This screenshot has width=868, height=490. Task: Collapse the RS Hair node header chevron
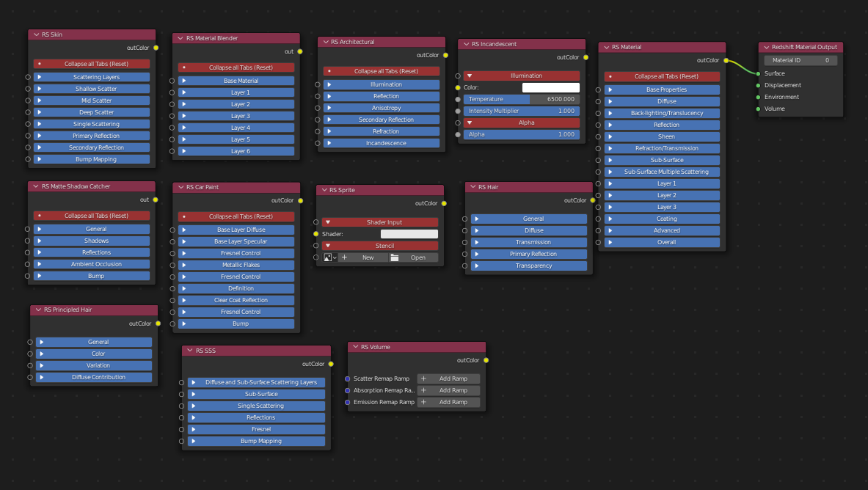coord(473,187)
